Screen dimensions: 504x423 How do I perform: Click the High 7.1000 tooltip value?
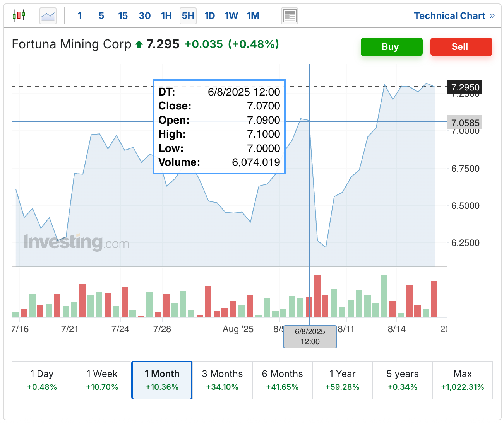(x=264, y=134)
